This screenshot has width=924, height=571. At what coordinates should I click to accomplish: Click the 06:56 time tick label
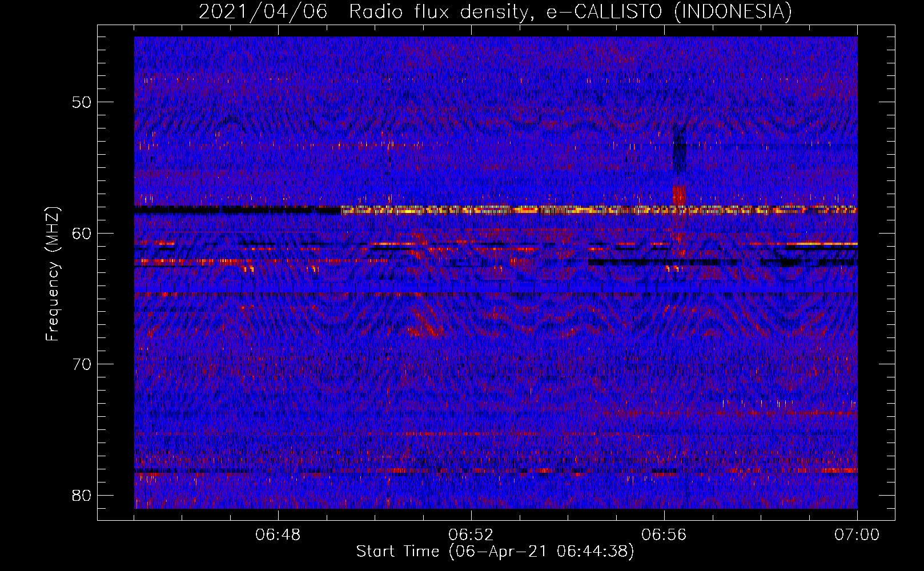tap(664, 535)
